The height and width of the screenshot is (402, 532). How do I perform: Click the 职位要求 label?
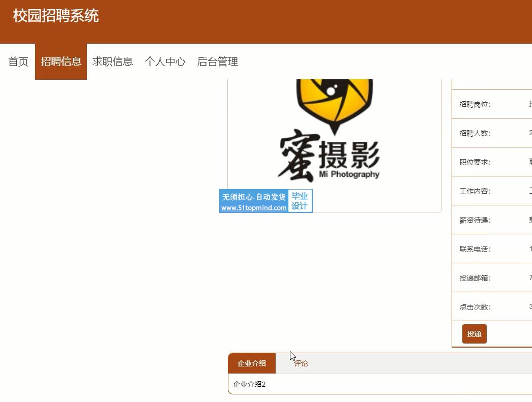coord(475,162)
